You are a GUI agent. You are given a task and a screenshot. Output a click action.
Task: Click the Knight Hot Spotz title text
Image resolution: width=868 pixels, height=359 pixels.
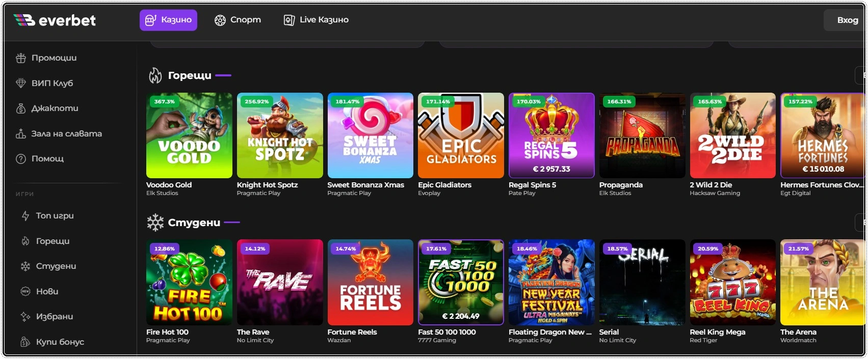tap(267, 185)
